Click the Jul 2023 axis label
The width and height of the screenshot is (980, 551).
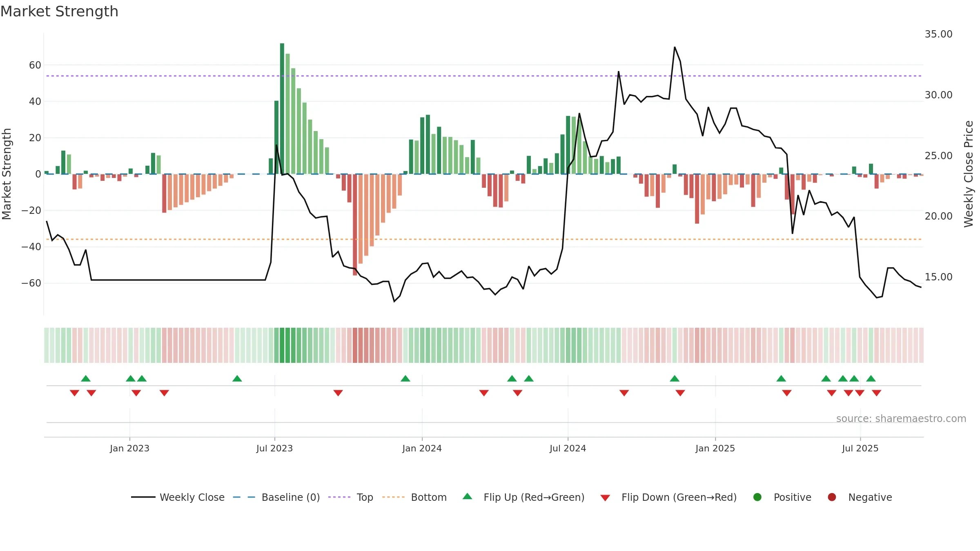[274, 448]
